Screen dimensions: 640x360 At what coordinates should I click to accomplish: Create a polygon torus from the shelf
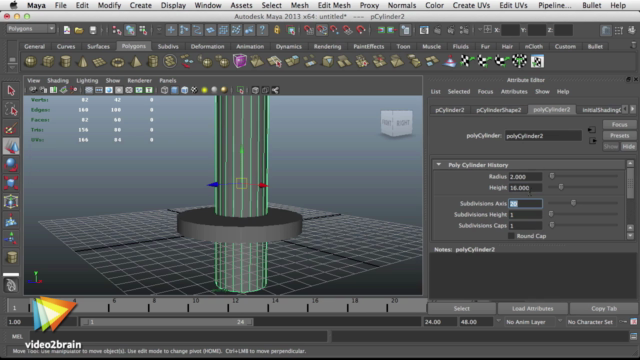[x=118, y=62]
